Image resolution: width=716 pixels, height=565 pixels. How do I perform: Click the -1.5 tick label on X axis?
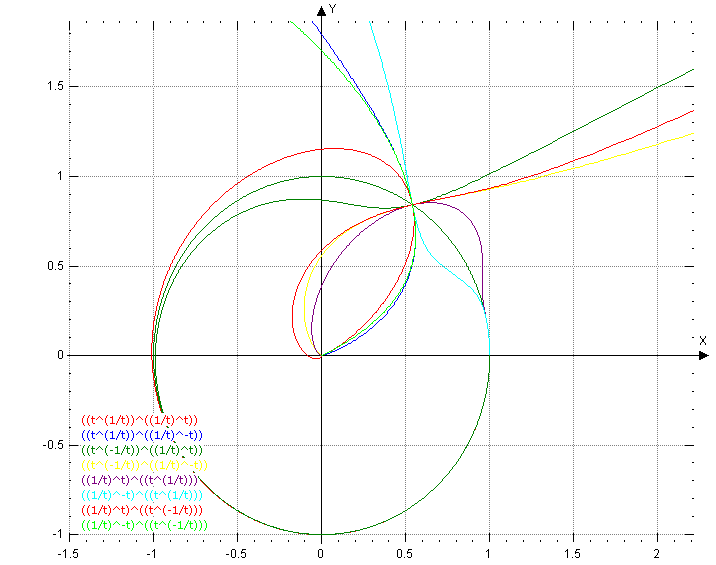[68, 551]
